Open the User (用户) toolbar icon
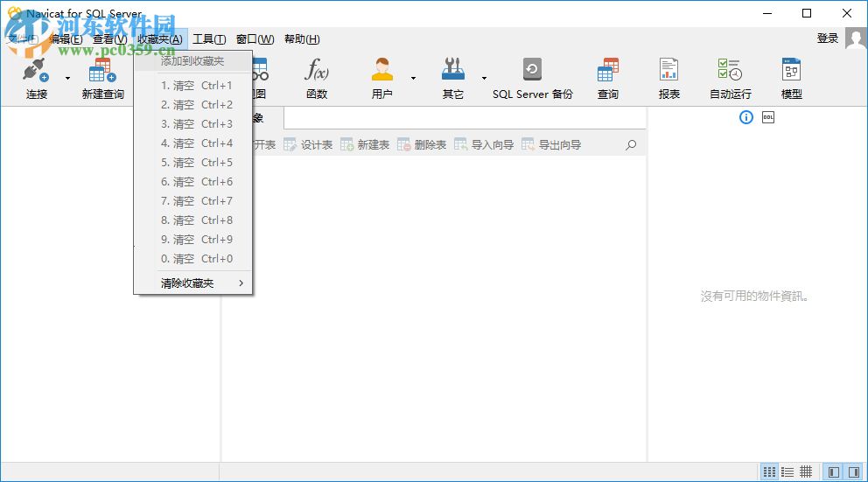This screenshot has height=482, width=868. (382, 79)
